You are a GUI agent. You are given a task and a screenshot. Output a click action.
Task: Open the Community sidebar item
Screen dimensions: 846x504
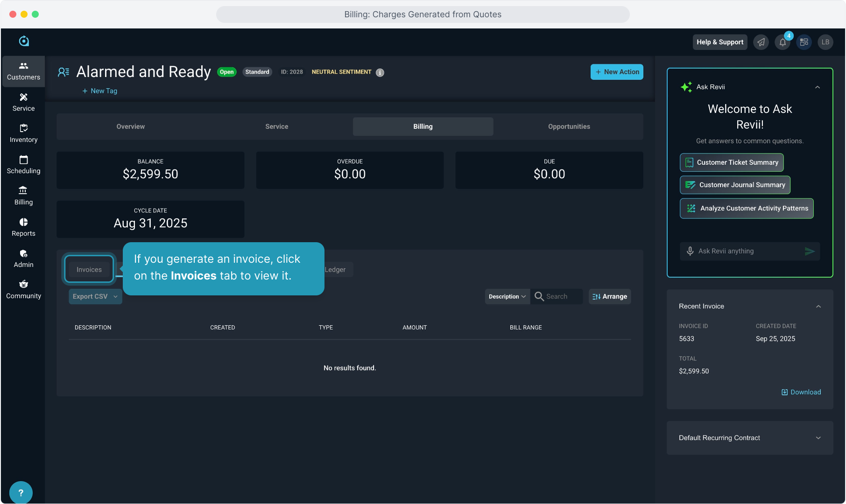(23, 290)
